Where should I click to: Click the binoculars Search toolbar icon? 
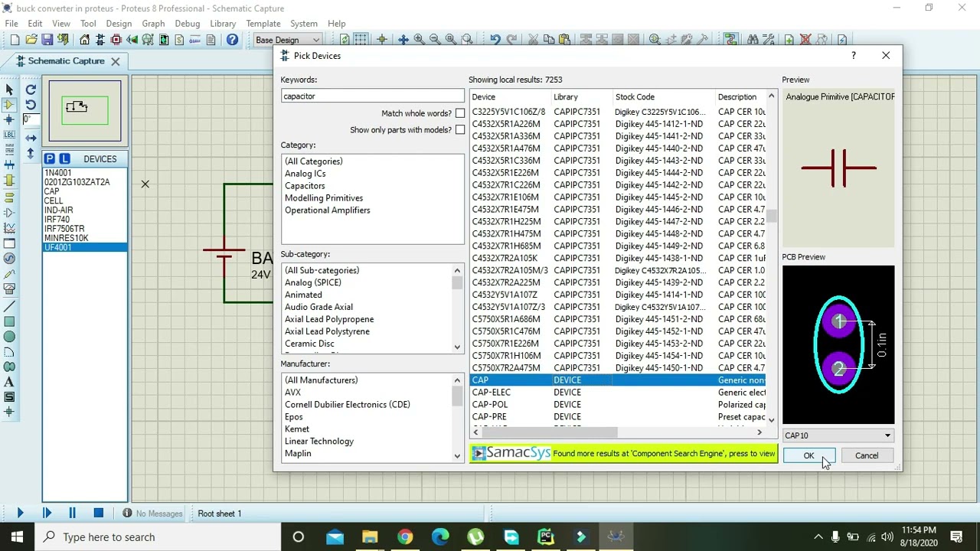[x=753, y=40]
